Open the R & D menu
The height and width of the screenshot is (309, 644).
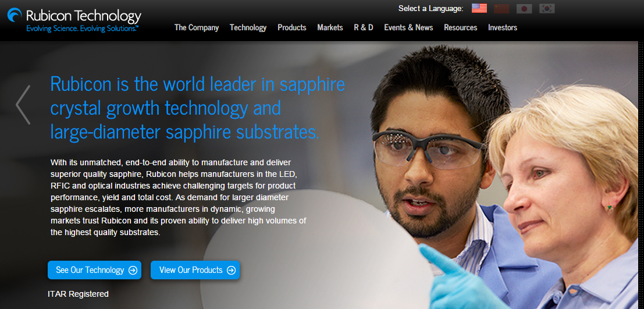[x=364, y=27]
